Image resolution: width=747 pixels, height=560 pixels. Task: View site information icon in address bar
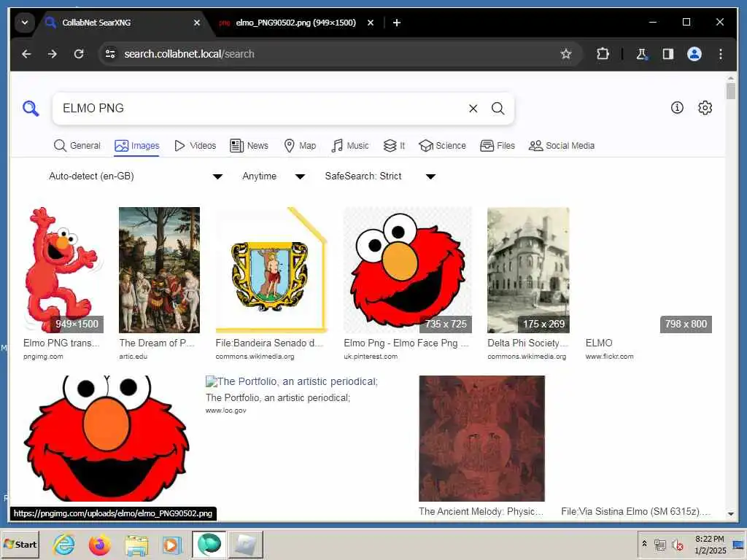pyautogui.click(x=111, y=54)
